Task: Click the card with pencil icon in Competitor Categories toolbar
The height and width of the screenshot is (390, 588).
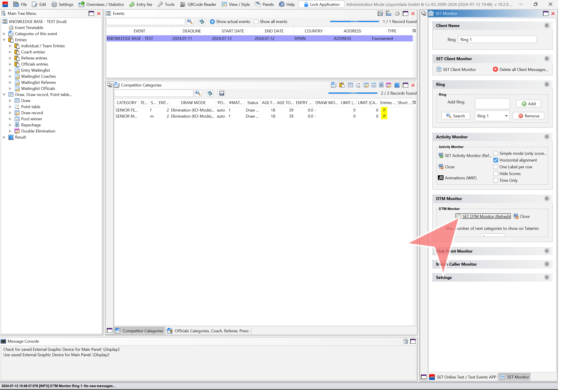Action: point(366,85)
